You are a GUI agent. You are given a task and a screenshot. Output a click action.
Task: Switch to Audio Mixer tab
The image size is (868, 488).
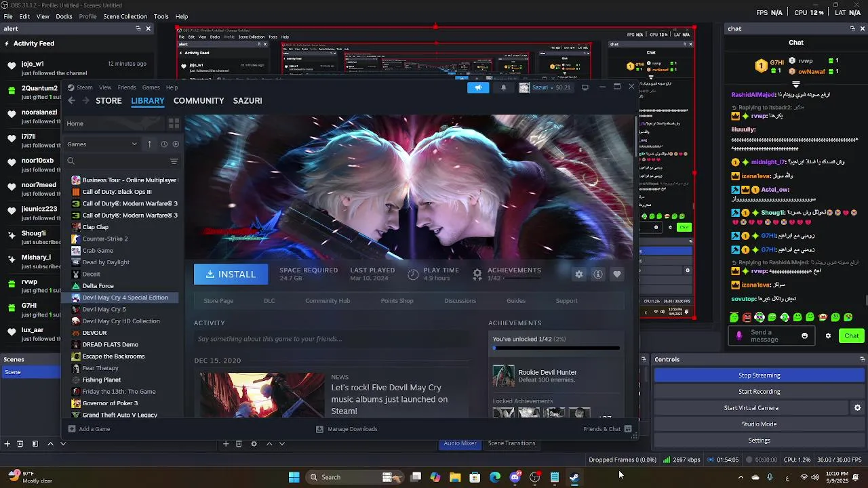(460, 443)
